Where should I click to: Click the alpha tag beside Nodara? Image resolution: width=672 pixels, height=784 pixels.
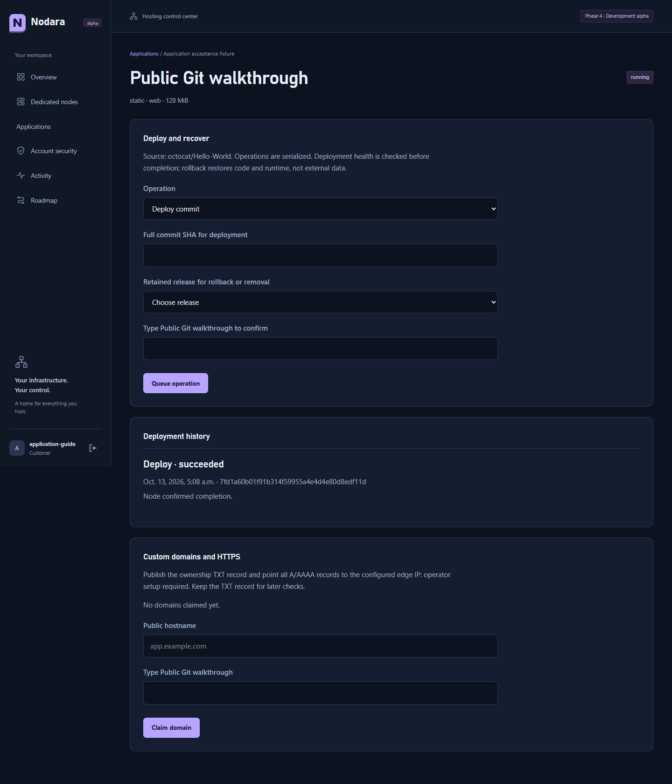click(x=92, y=23)
